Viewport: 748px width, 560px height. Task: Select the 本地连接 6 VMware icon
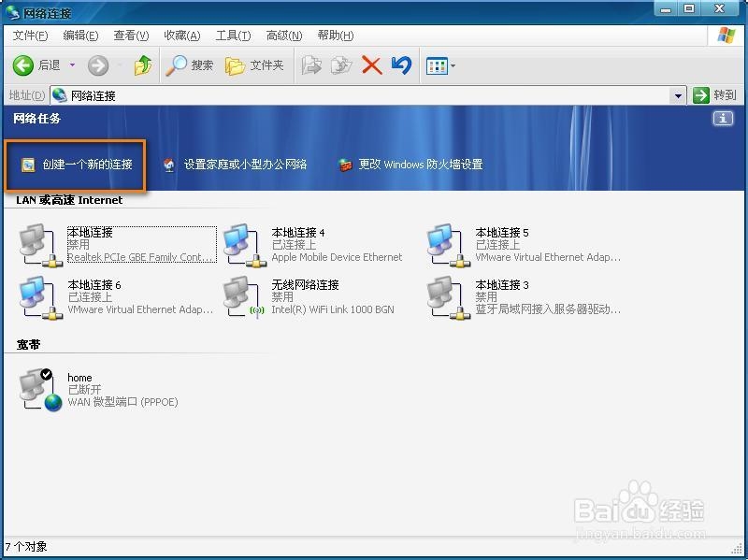pyautogui.click(x=41, y=297)
